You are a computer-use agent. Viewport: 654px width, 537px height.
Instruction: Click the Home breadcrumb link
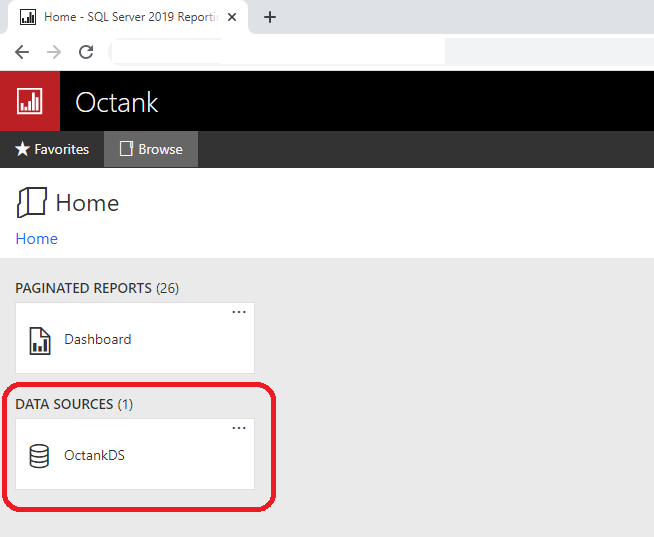pos(37,239)
